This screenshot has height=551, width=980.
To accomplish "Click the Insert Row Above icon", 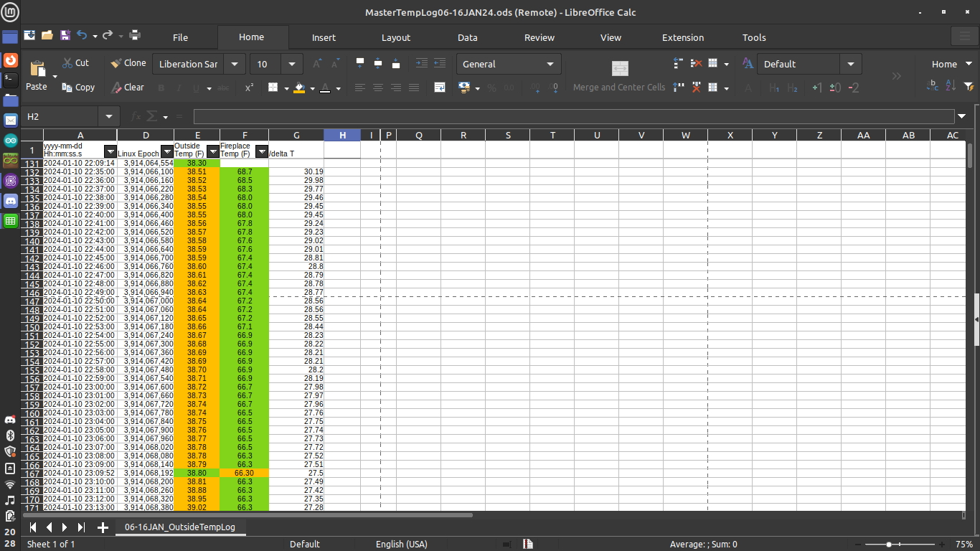I will click(x=678, y=64).
